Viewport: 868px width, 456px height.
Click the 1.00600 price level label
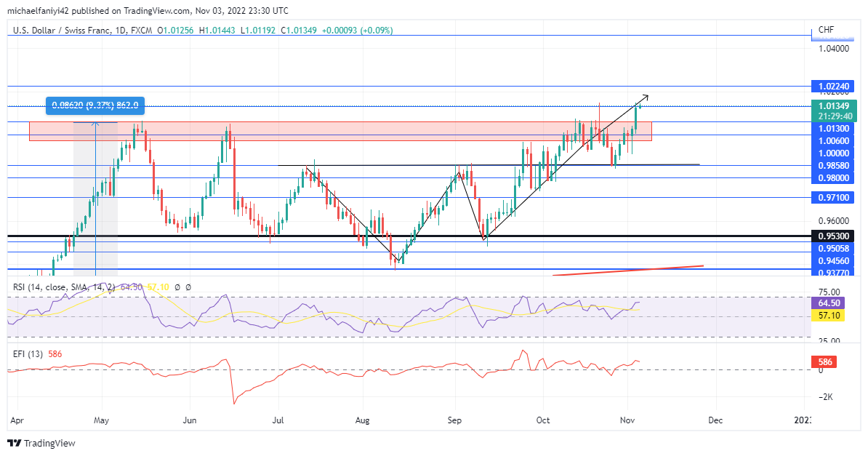(x=833, y=141)
